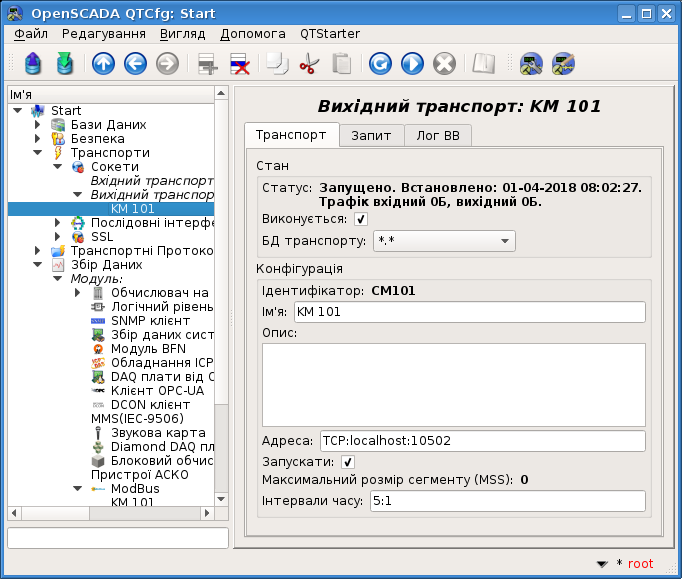Click the tree scroll down arrow

(x=221, y=499)
